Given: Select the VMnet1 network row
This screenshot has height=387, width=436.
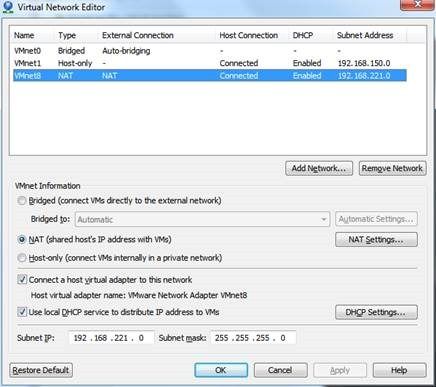Looking at the screenshot, I should [x=210, y=63].
